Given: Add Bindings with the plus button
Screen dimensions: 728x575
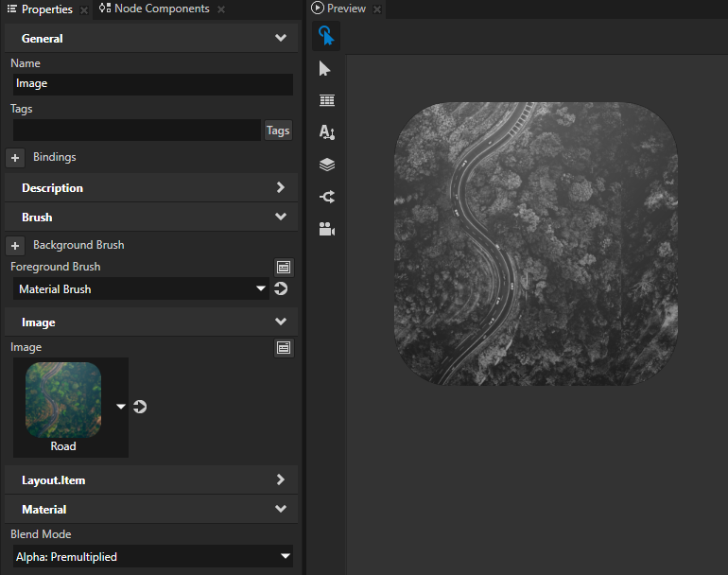Looking at the screenshot, I should click(15, 157).
